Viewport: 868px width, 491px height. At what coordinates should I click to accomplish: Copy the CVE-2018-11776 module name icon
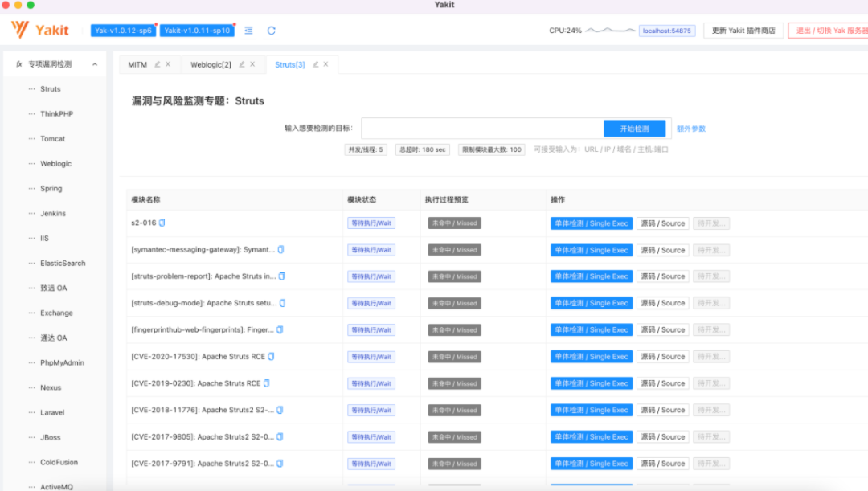click(280, 410)
